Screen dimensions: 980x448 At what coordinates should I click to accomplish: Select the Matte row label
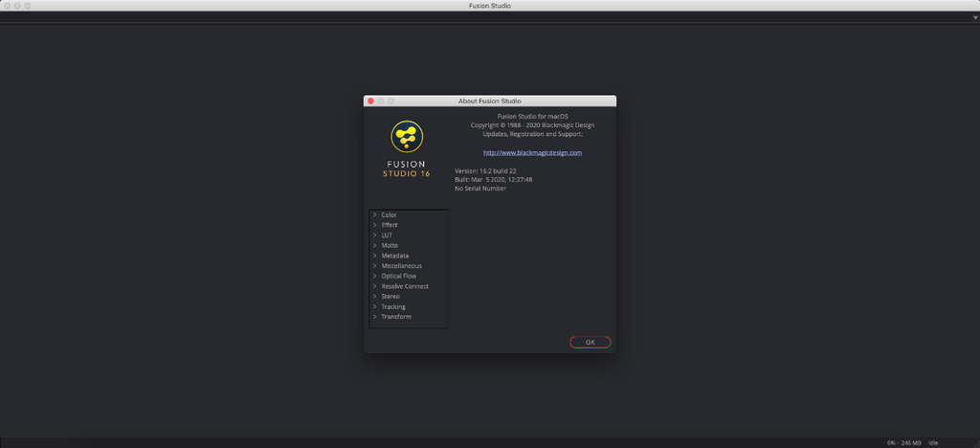click(x=390, y=246)
